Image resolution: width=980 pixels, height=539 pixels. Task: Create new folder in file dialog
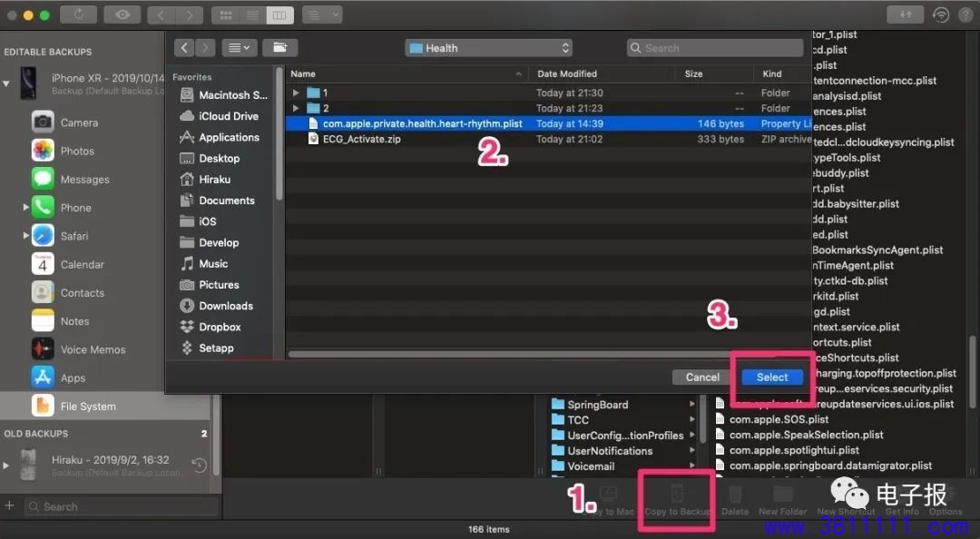pos(280,47)
